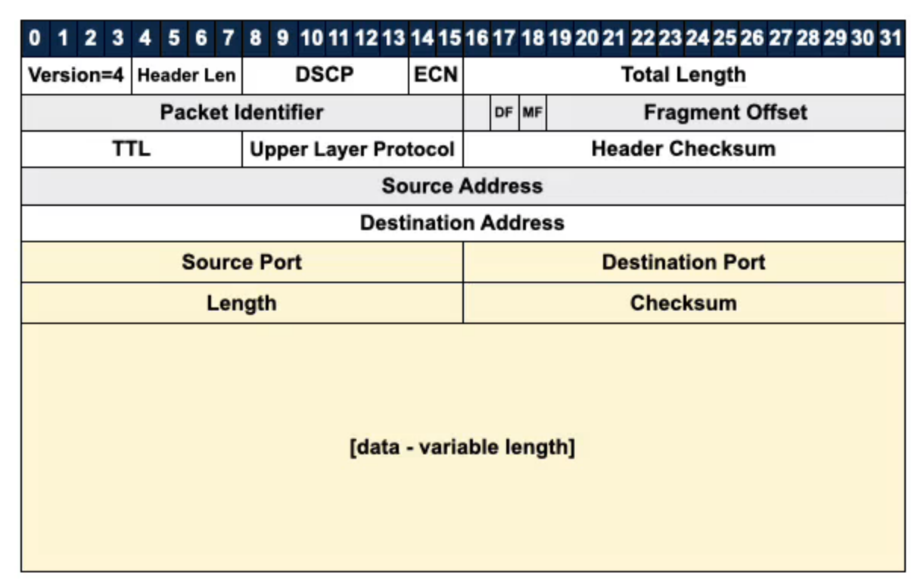Screen dimensions: 924x586
Task: Select the Header Len field
Action: pyautogui.click(x=186, y=76)
